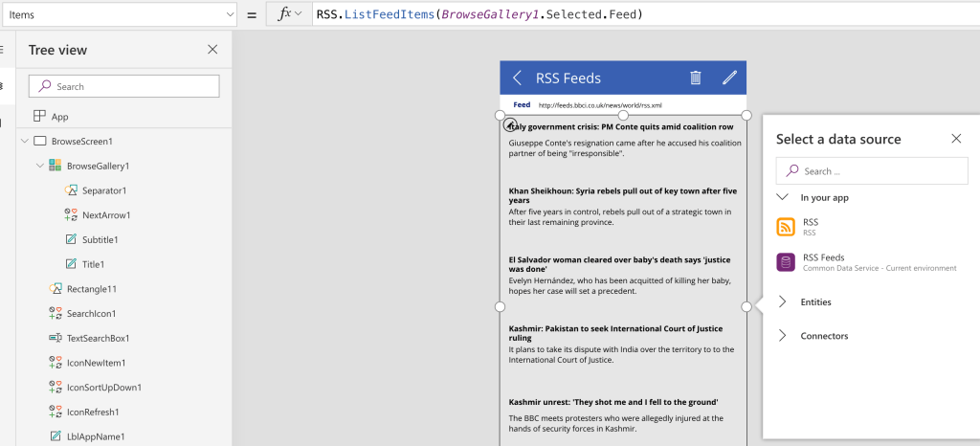Select IconSortUpDown1 in the tree
980x446 pixels.
104,388
